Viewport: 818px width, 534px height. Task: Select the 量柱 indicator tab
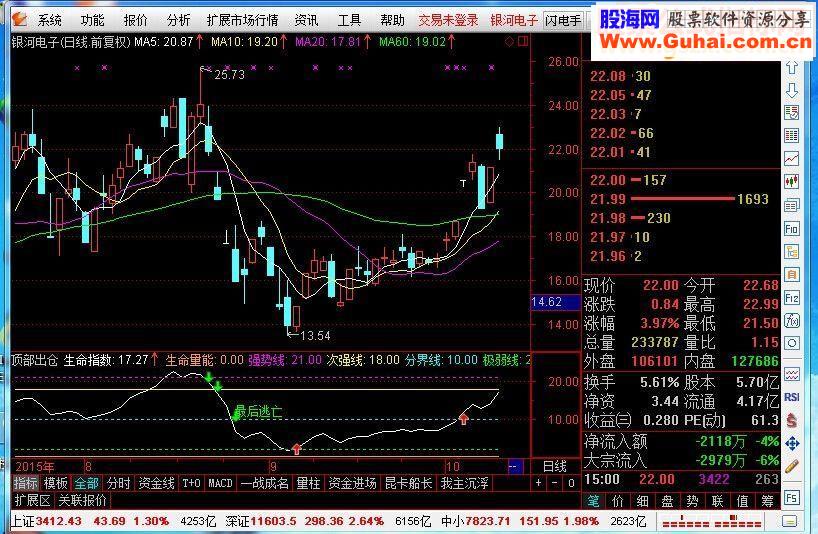[308, 483]
